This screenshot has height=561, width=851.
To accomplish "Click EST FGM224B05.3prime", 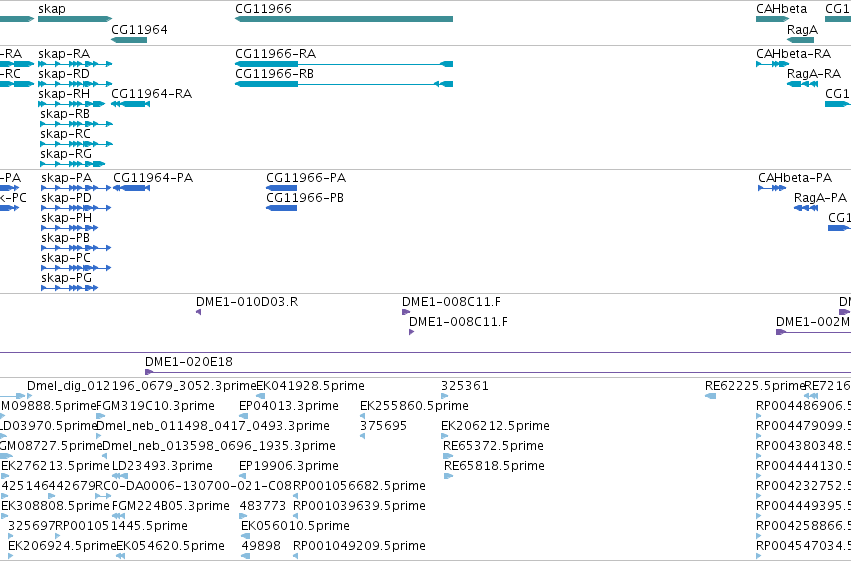I will coord(170,506).
